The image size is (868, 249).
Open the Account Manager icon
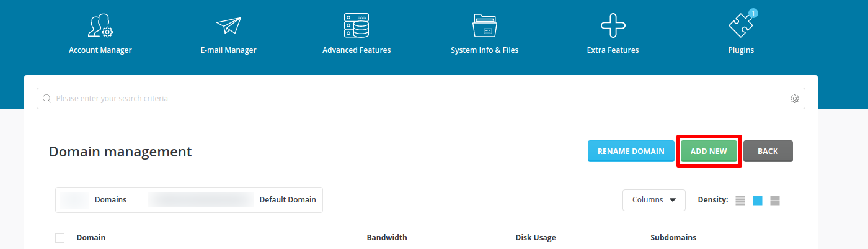click(x=100, y=25)
